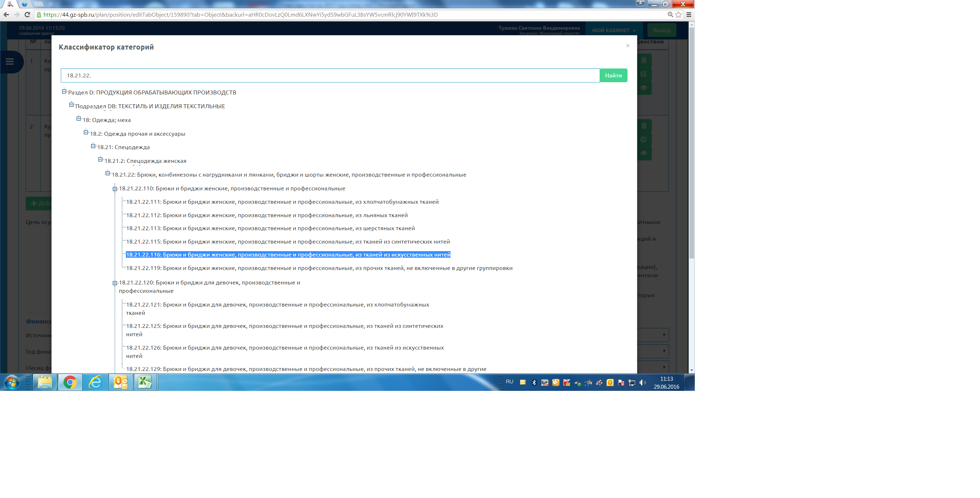Collapse the 18.21: Спецодежда node
Image resolution: width=980 pixels, height=498 pixels.
[93, 146]
